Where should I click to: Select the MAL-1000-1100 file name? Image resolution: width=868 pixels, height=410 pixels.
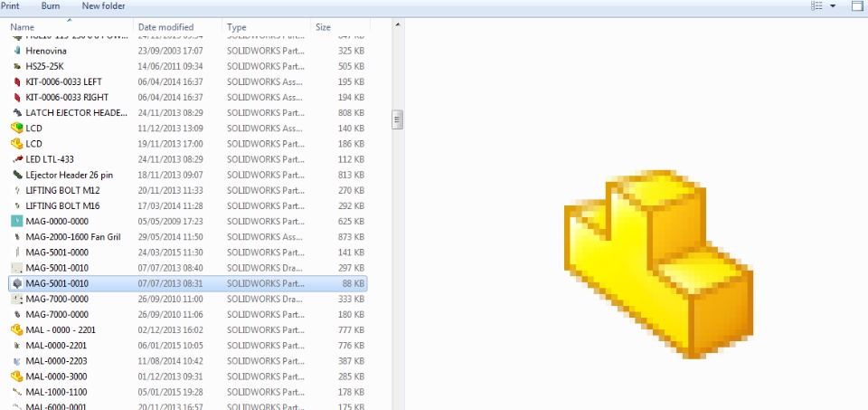[x=56, y=392]
